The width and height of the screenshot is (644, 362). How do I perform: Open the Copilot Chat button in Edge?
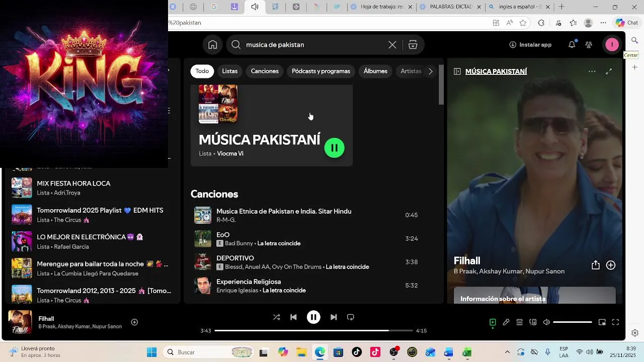627,23
